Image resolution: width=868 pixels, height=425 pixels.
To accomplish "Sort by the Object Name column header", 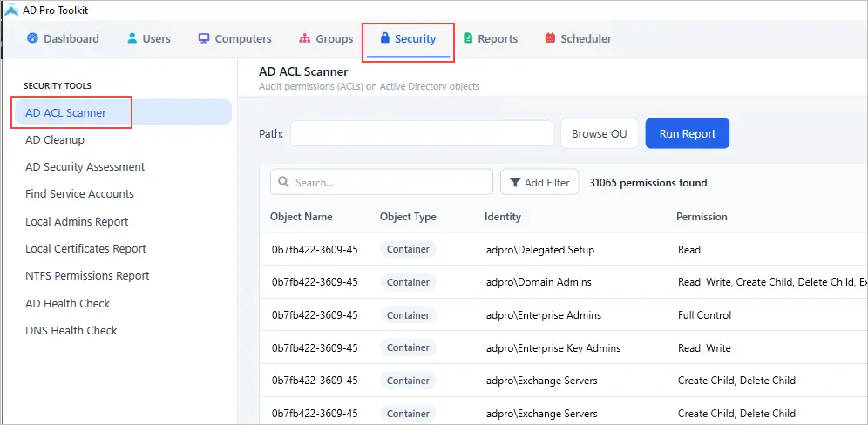I will (302, 217).
